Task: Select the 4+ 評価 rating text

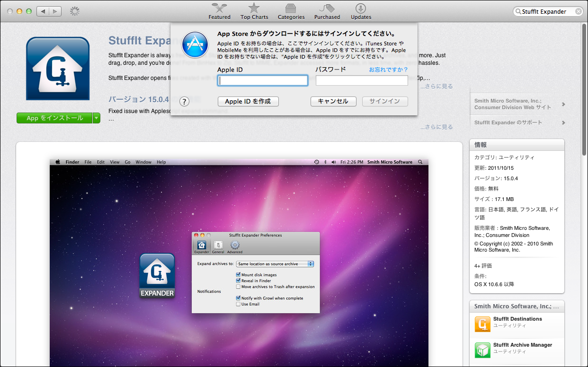Action: click(x=483, y=266)
